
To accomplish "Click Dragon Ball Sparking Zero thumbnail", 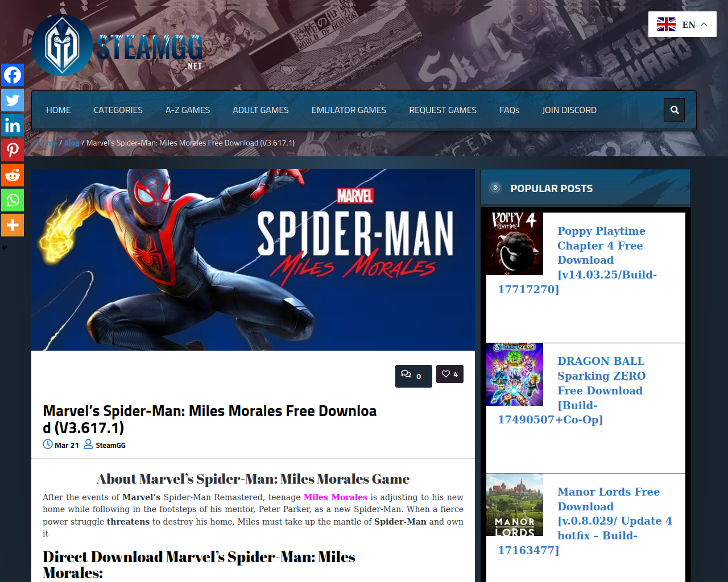I will point(515,374).
